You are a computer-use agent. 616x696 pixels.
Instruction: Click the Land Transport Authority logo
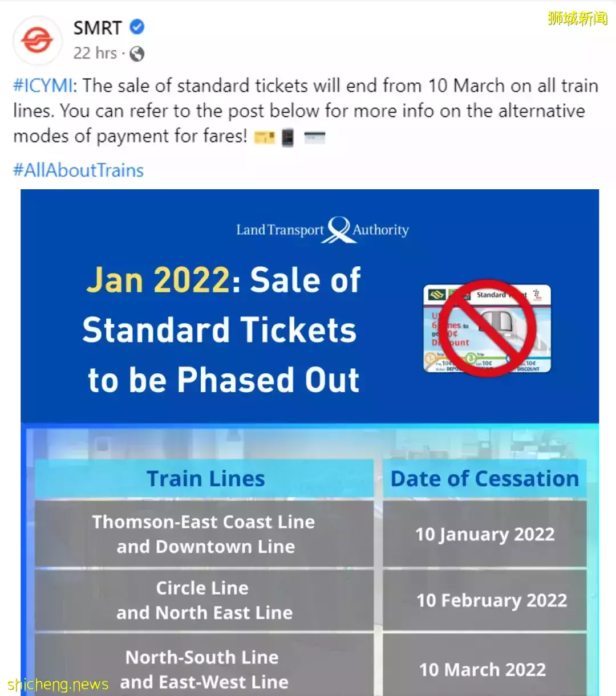point(323,230)
